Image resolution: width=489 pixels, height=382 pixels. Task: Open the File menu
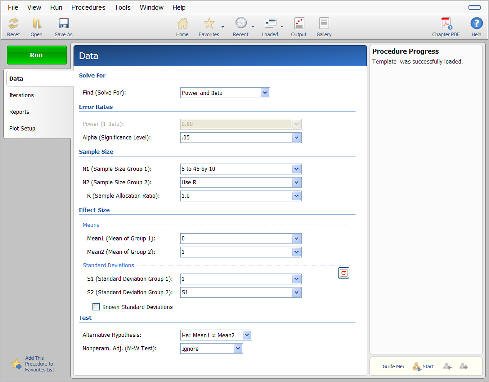pos(13,7)
